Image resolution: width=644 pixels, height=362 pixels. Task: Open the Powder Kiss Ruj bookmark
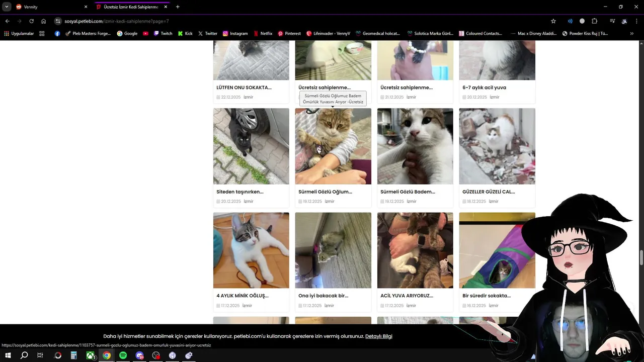click(585, 34)
